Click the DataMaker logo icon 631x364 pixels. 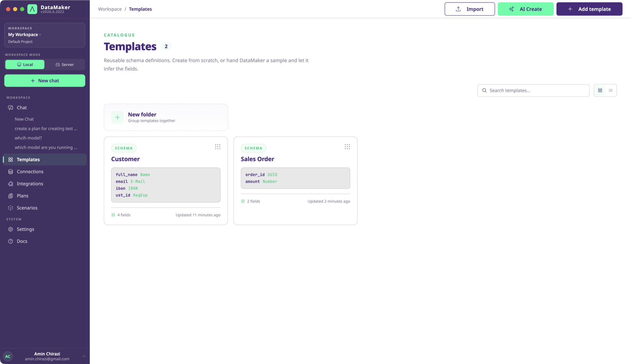point(32,9)
